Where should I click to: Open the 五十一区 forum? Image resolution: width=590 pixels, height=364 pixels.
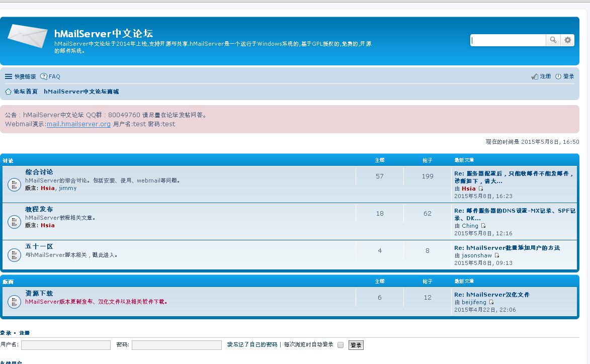click(x=39, y=246)
